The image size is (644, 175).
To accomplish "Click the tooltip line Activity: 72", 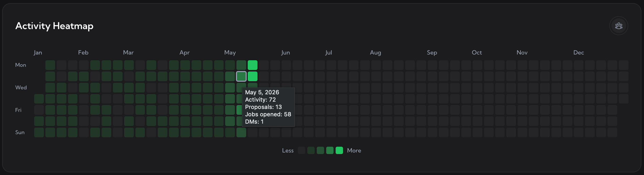I will (x=260, y=100).
